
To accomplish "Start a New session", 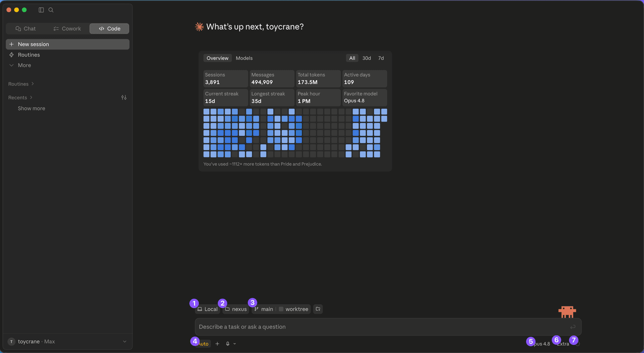I will pyautogui.click(x=67, y=44).
